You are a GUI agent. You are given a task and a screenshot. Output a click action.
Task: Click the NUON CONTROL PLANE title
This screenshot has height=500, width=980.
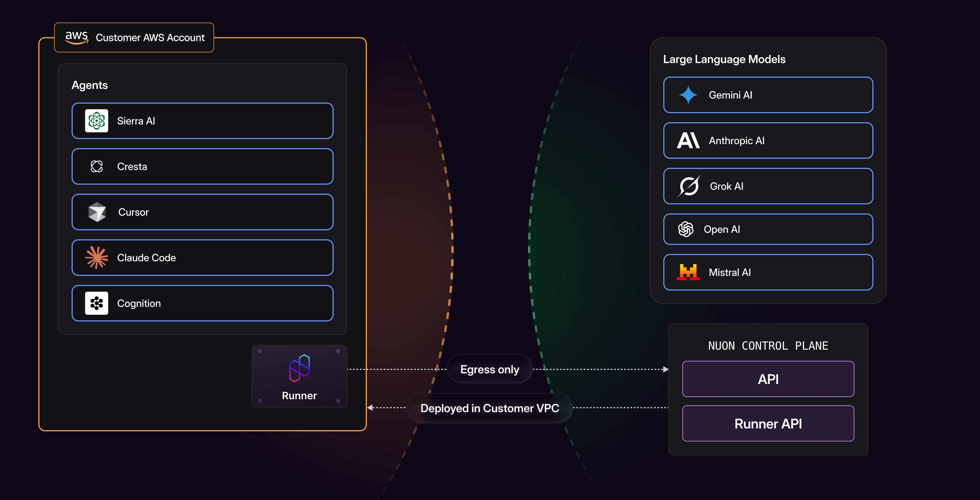[768, 346]
